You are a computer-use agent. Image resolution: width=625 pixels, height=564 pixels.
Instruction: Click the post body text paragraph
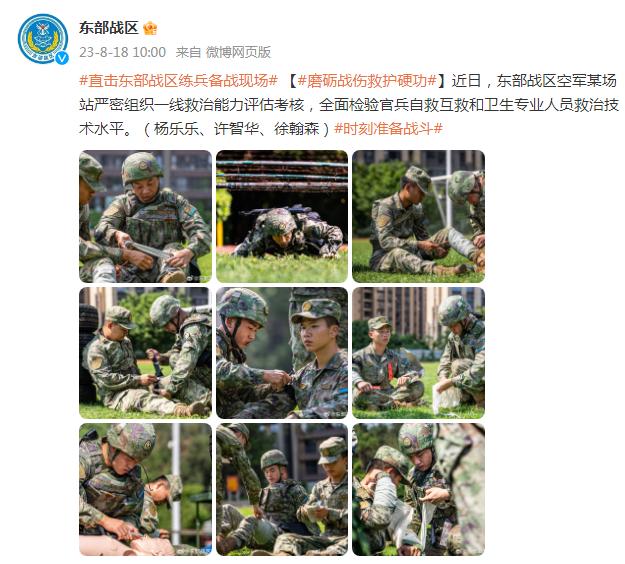coord(349,105)
